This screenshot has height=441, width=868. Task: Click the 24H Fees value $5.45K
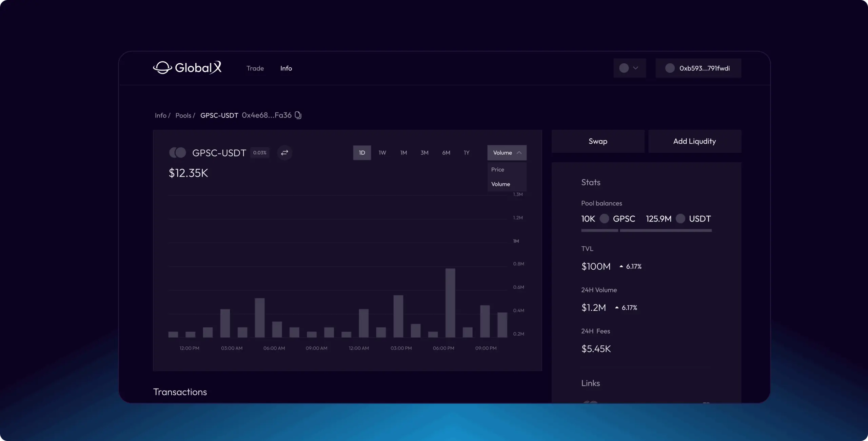(596, 349)
